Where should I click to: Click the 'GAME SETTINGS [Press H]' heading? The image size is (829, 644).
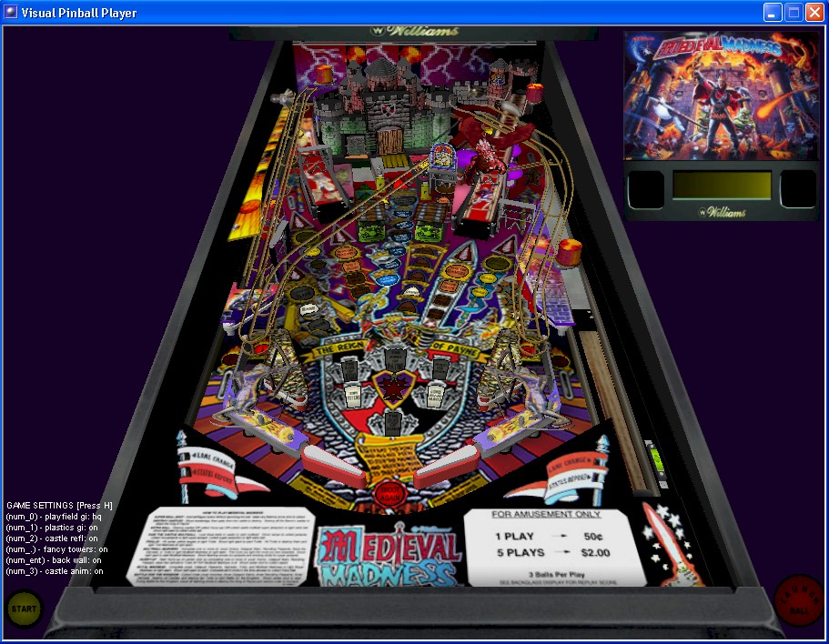click(59, 506)
